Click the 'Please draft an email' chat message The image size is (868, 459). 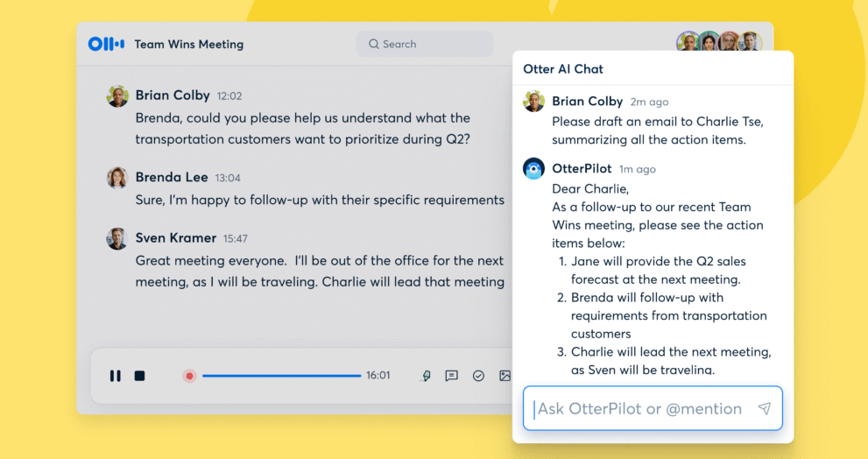(658, 131)
